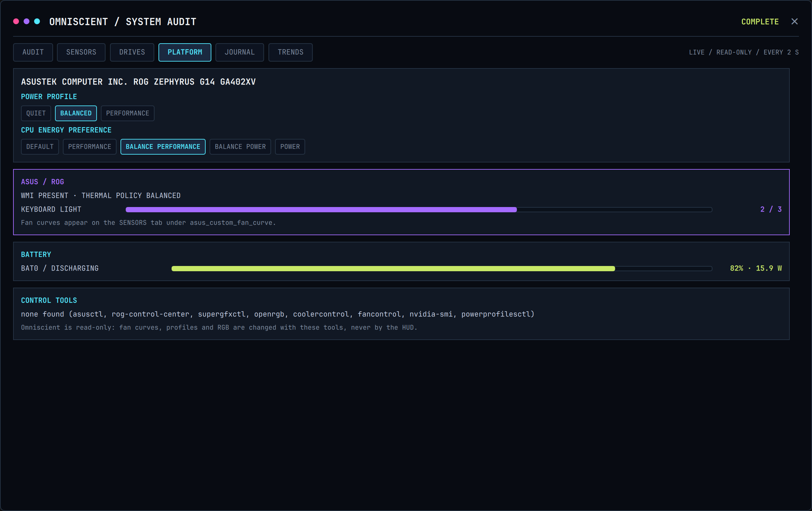Click the BAT0 / DISCHARGING label
This screenshot has height=511, width=812.
(60, 269)
